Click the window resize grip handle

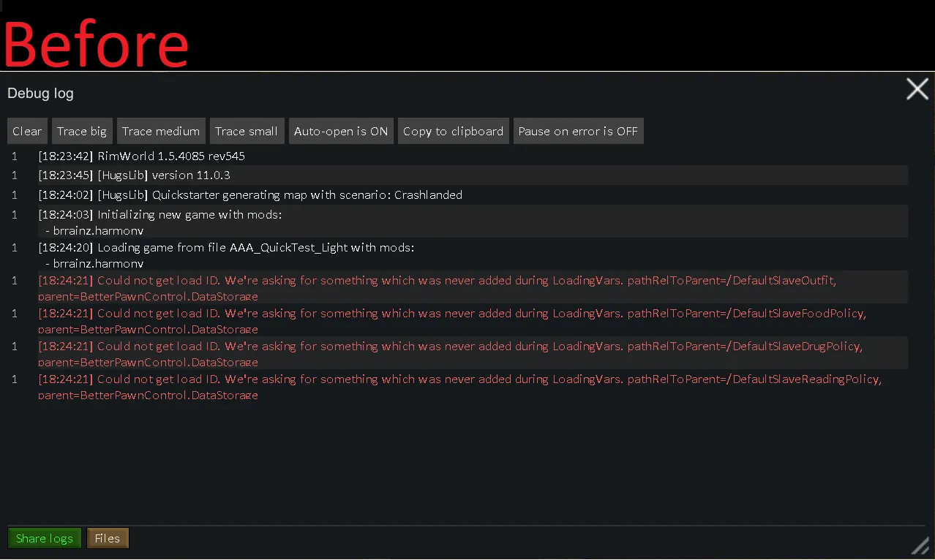[x=920, y=545]
